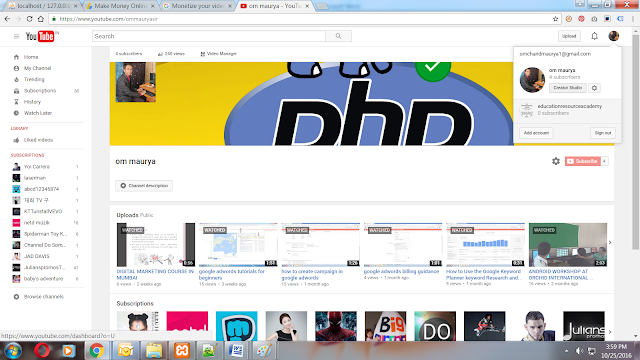The height and width of the screenshot is (360, 640).
Task: Open the YouTube hamburger guide menu
Action: 16,36
